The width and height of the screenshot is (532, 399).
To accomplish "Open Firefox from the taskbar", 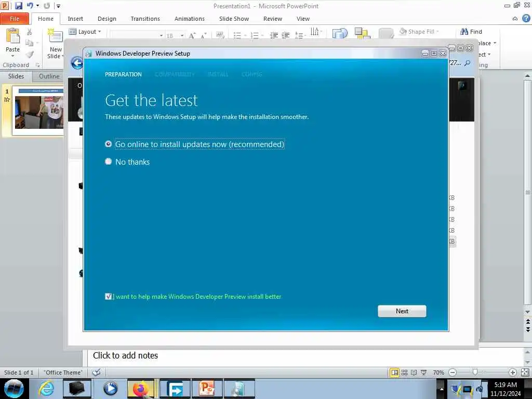I will pyautogui.click(x=140, y=389).
